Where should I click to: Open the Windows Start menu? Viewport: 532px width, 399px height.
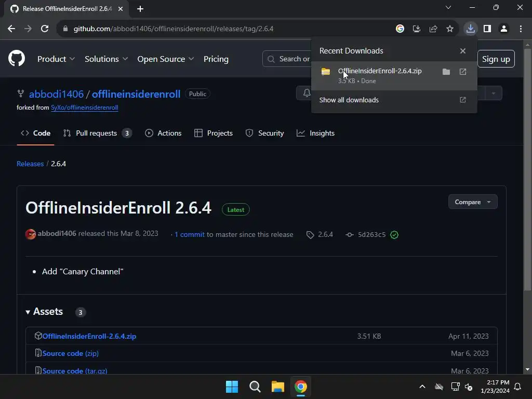(x=232, y=387)
